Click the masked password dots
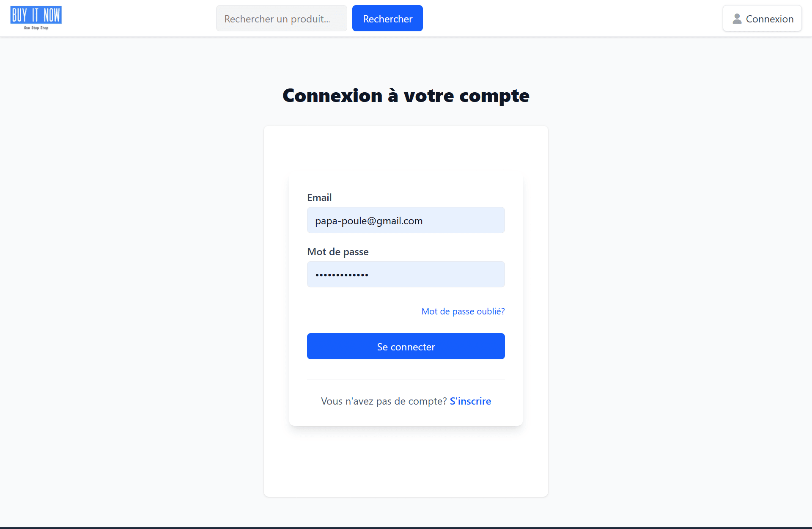Image resolution: width=812 pixels, height=529 pixels. pyautogui.click(x=342, y=275)
